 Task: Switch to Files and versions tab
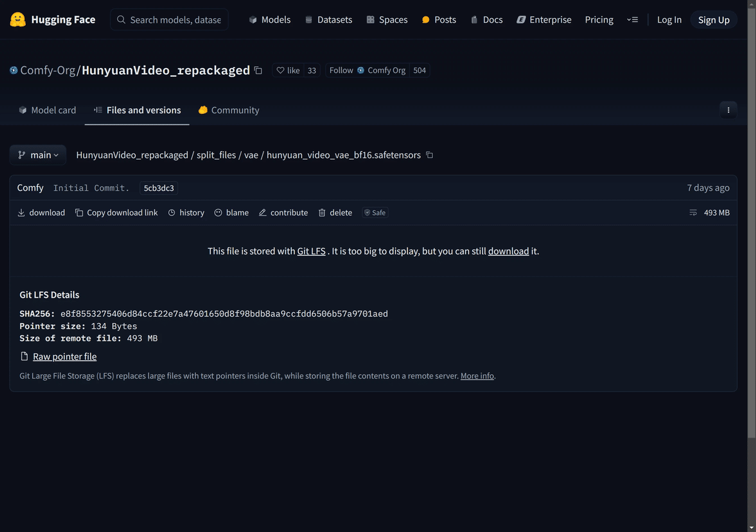coord(137,110)
